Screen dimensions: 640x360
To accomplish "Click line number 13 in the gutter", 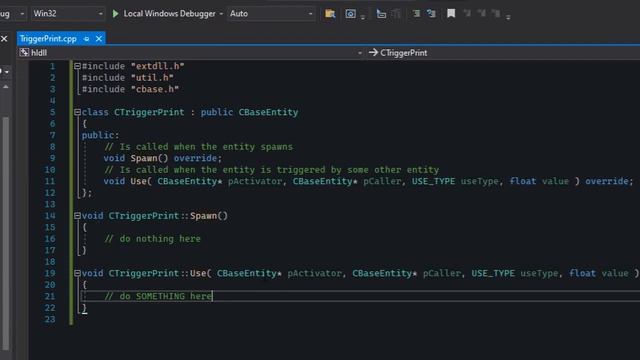I will 50,204.
